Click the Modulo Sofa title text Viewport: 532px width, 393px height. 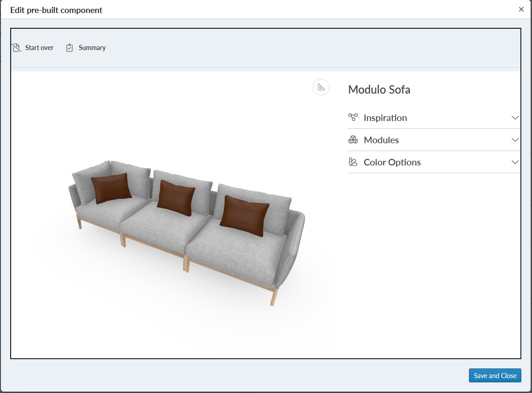(x=379, y=89)
